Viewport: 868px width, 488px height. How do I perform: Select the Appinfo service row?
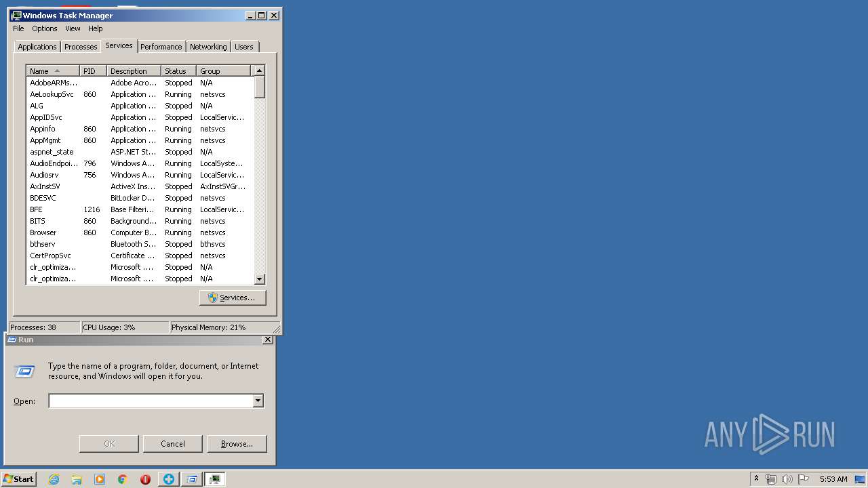click(140, 129)
